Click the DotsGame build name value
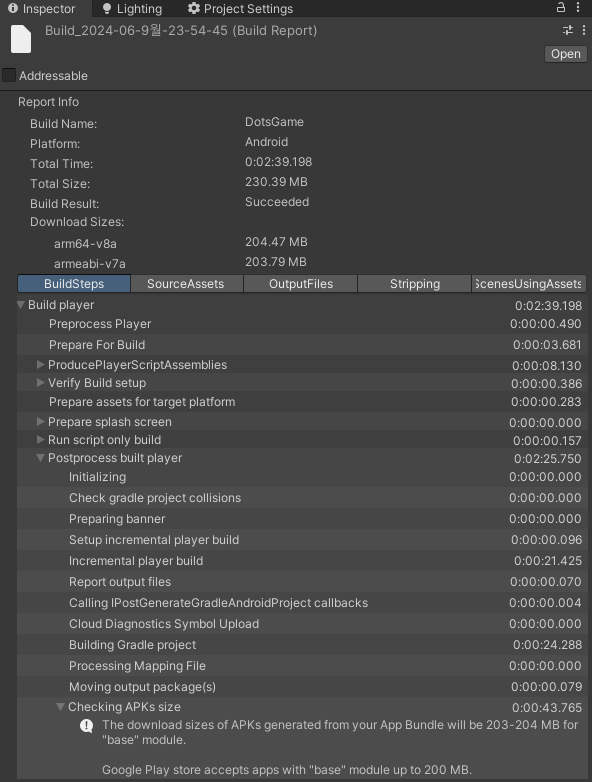Screen dimensions: 592x782 point(274,122)
